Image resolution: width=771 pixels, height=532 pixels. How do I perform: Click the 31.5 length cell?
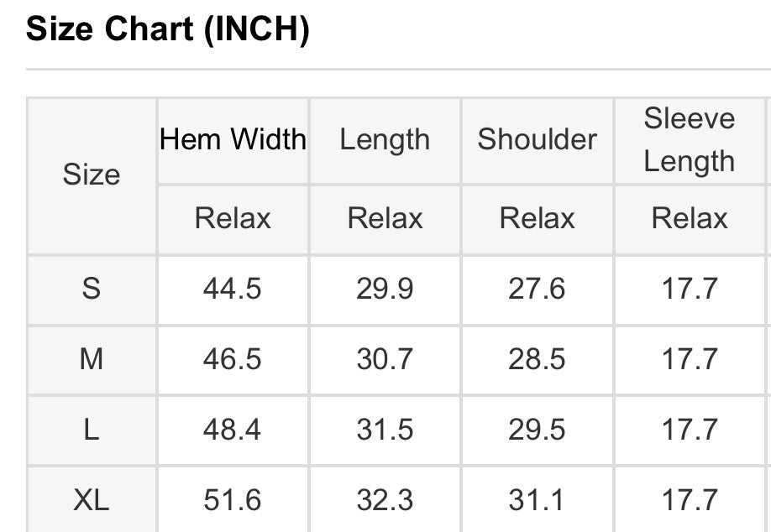(x=385, y=430)
